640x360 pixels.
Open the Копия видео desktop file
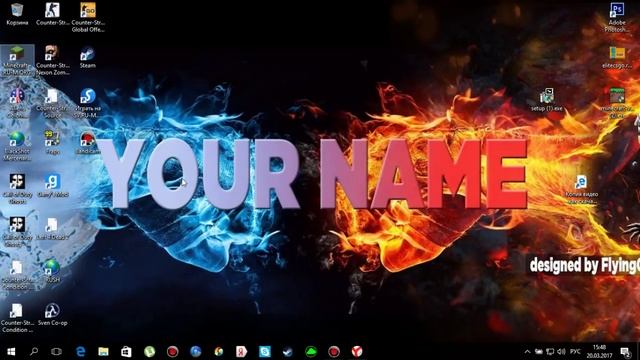coord(581,190)
